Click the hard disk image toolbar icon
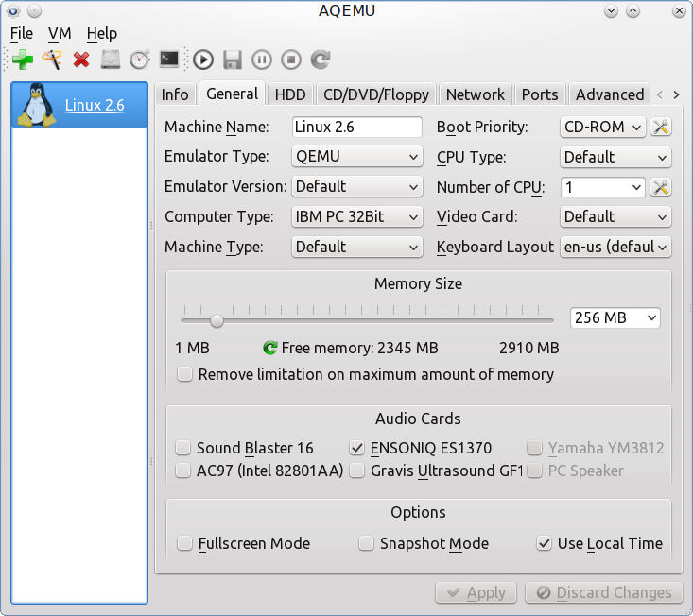 pos(111,60)
